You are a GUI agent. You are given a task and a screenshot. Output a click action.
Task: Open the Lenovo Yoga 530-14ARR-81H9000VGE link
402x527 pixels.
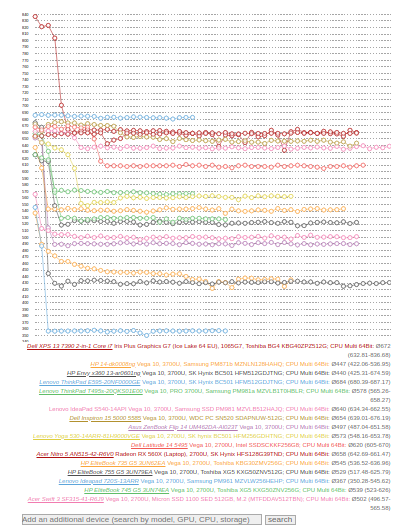pyautogui.click(x=86, y=436)
